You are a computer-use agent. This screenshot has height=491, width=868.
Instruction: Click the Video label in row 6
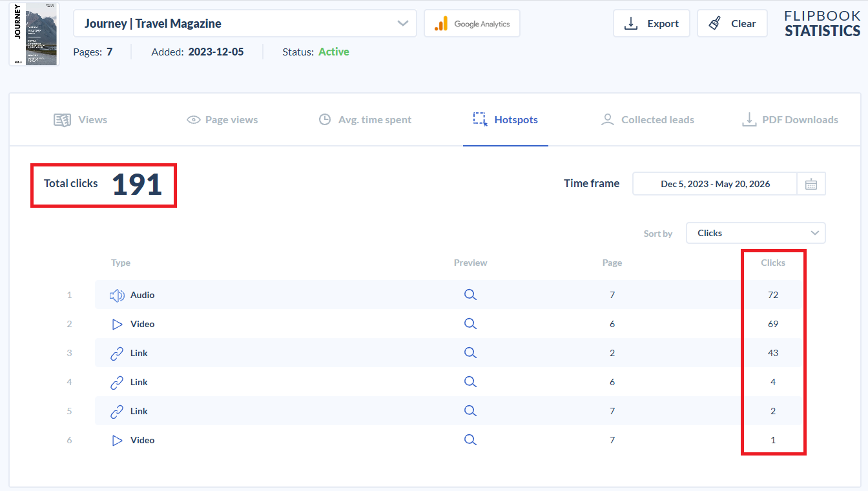143,440
